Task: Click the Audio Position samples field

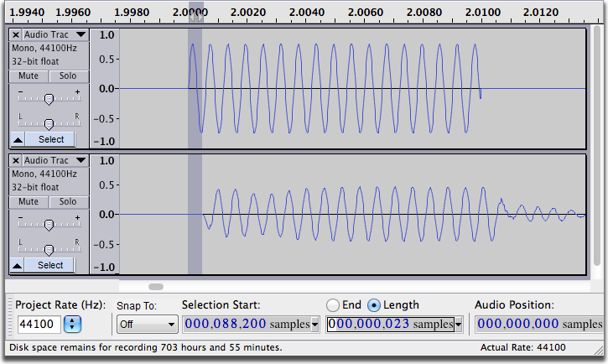Action: (540, 324)
